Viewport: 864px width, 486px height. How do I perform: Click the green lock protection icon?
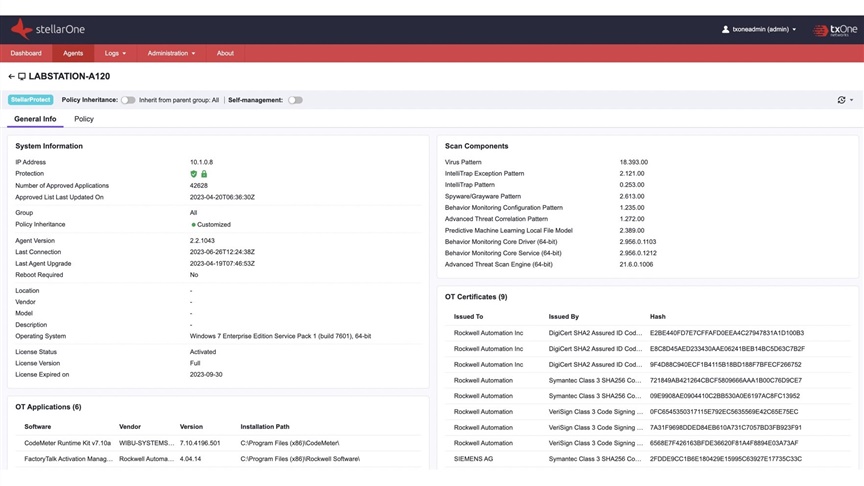tap(204, 174)
